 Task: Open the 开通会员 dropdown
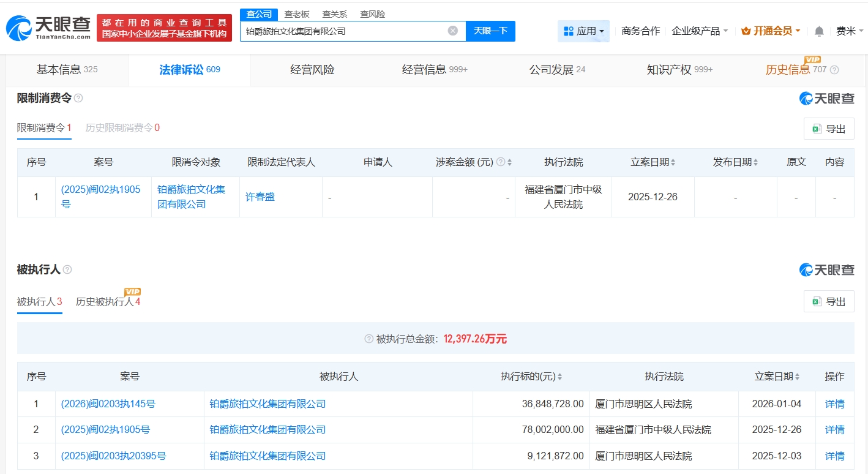coord(769,30)
